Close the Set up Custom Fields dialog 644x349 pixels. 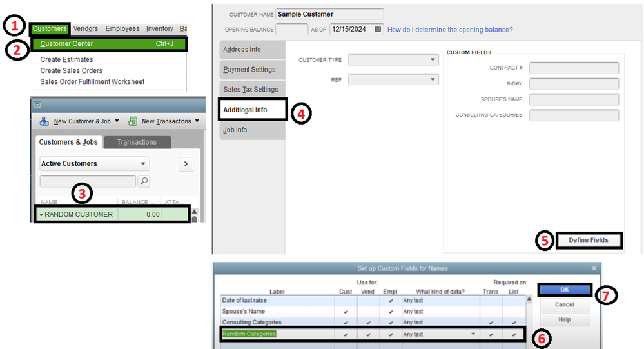(x=594, y=268)
